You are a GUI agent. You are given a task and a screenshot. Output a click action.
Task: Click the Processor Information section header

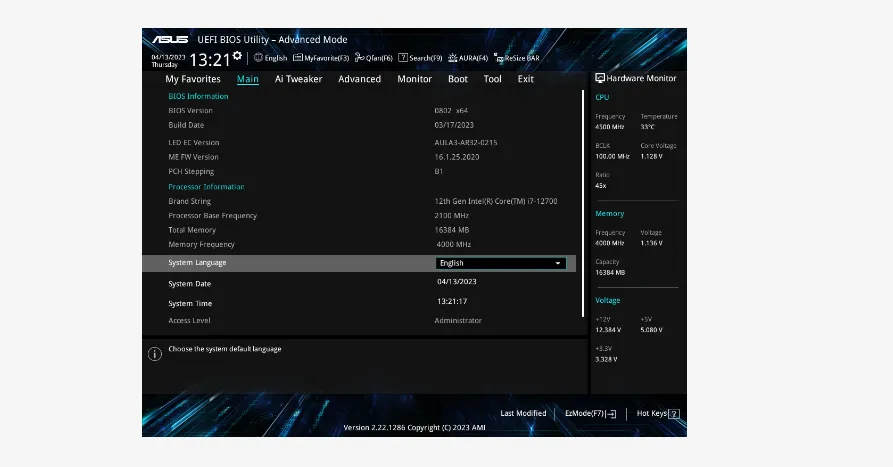click(206, 187)
